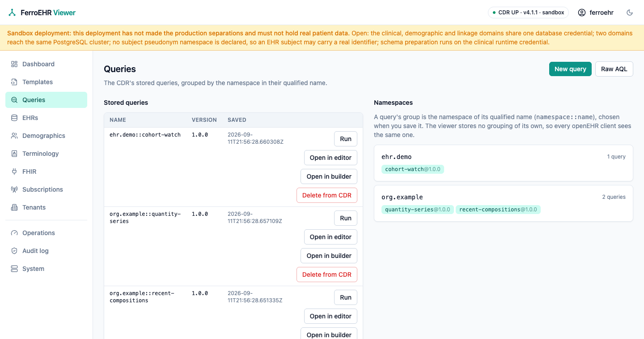Click the Audit log shield icon
This screenshot has height=339, width=644.
[14, 251]
